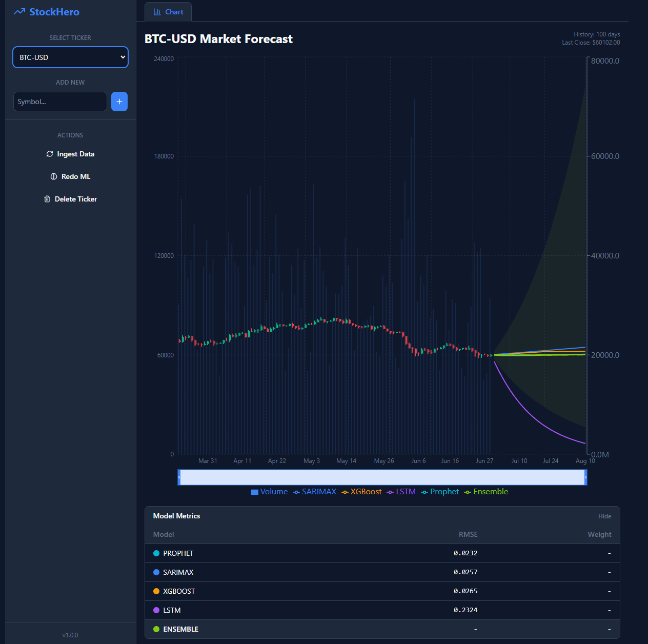Image resolution: width=648 pixels, height=644 pixels.
Task: Switch to the Chart tab
Action: (168, 12)
